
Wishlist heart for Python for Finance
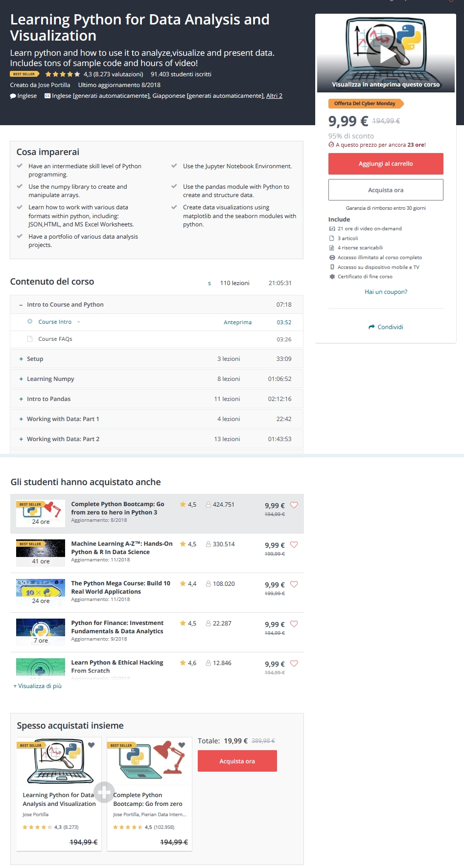tap(294, 624)
